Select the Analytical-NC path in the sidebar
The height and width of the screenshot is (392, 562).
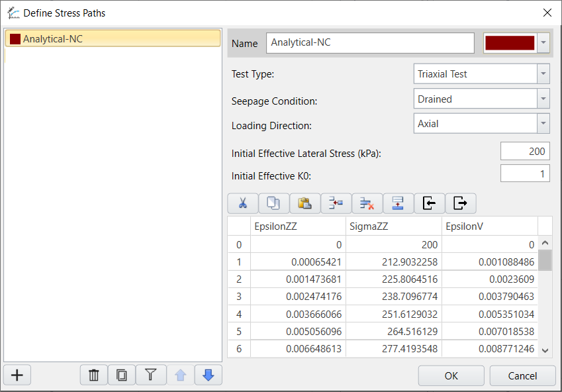[113, 38]
